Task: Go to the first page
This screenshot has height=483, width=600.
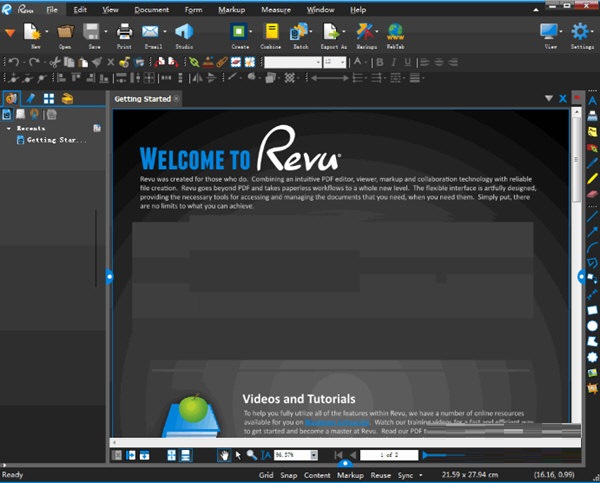Action: point(338,455)
